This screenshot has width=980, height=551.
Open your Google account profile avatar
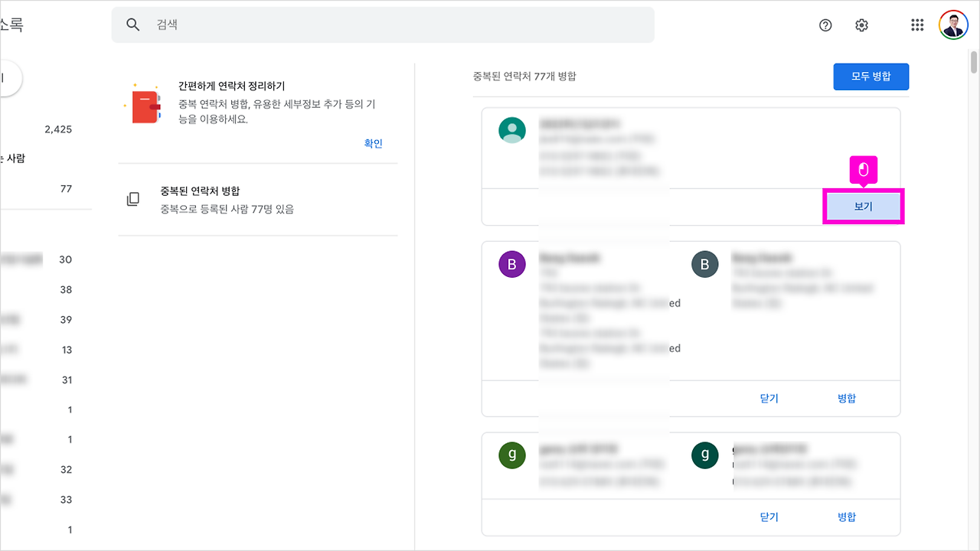952,24
